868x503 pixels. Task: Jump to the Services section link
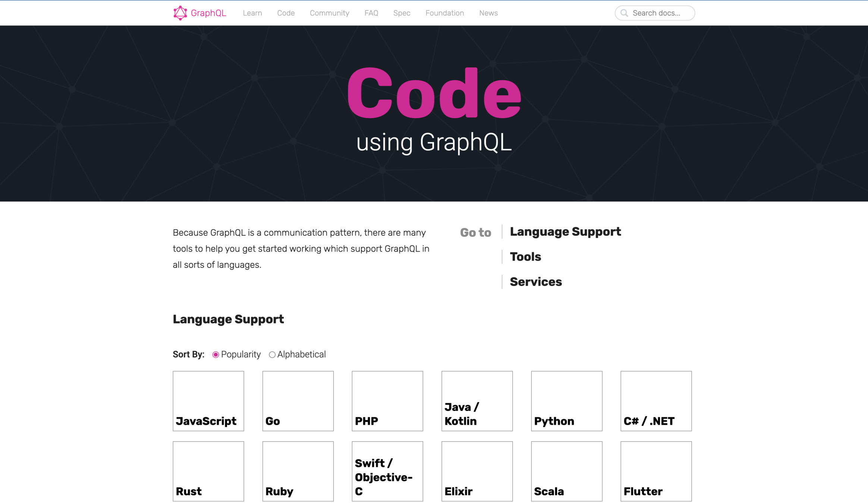pyautogui.click(x=536, y=282)
